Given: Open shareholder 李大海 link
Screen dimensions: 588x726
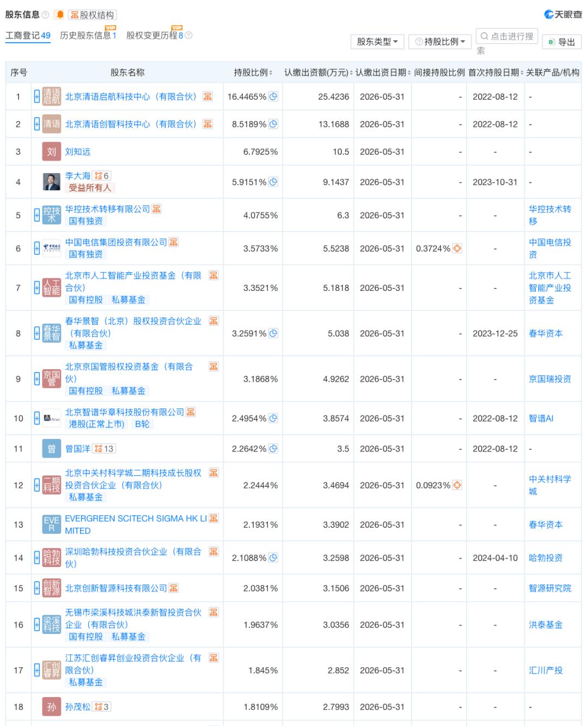Looking at the screenshot, I should (x=78, y=176).
